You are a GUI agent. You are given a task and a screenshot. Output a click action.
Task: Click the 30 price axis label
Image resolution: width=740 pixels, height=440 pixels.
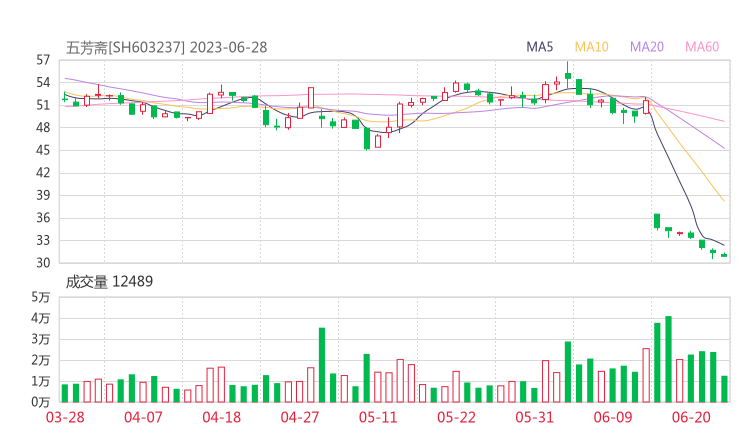[43, 262]
